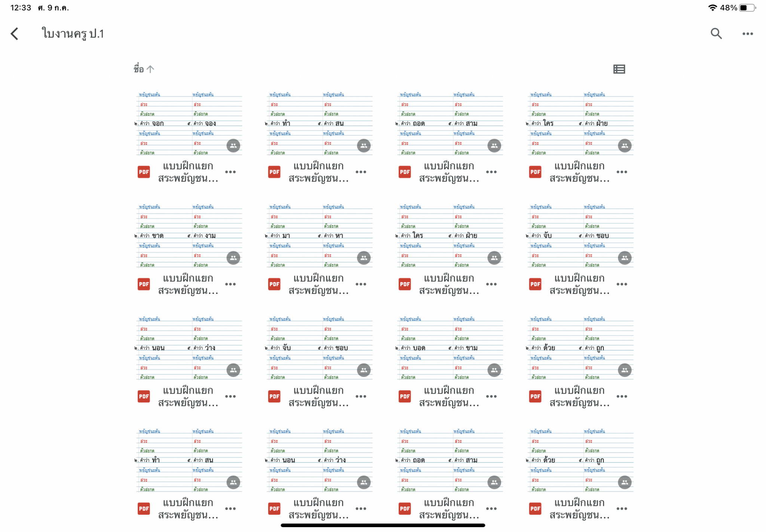This screenshot has width=766, height=532.
Task: Tap the 12:33 clock in status bar
Action: click(21, 7)
